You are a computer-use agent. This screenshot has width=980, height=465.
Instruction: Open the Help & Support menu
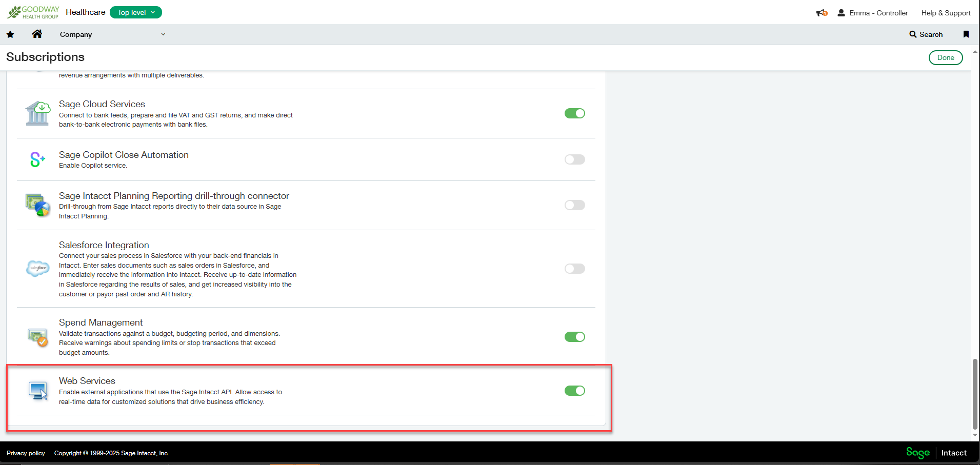click(x=946, y=13)
